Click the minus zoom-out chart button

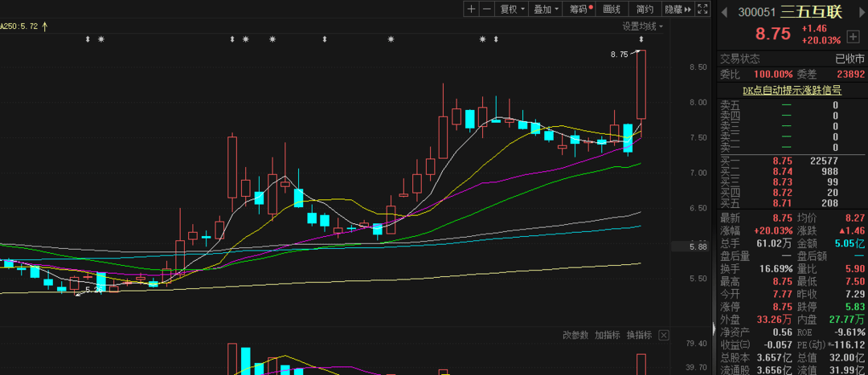coord(487,9)
